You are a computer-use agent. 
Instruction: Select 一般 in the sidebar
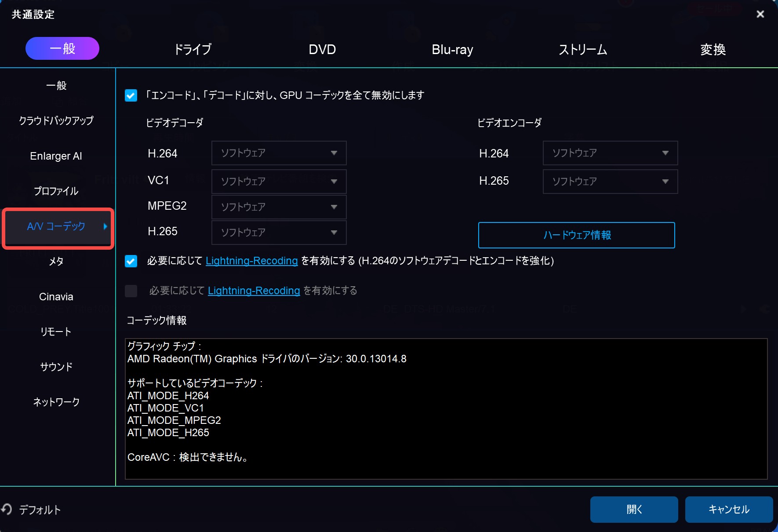[56, 86]
